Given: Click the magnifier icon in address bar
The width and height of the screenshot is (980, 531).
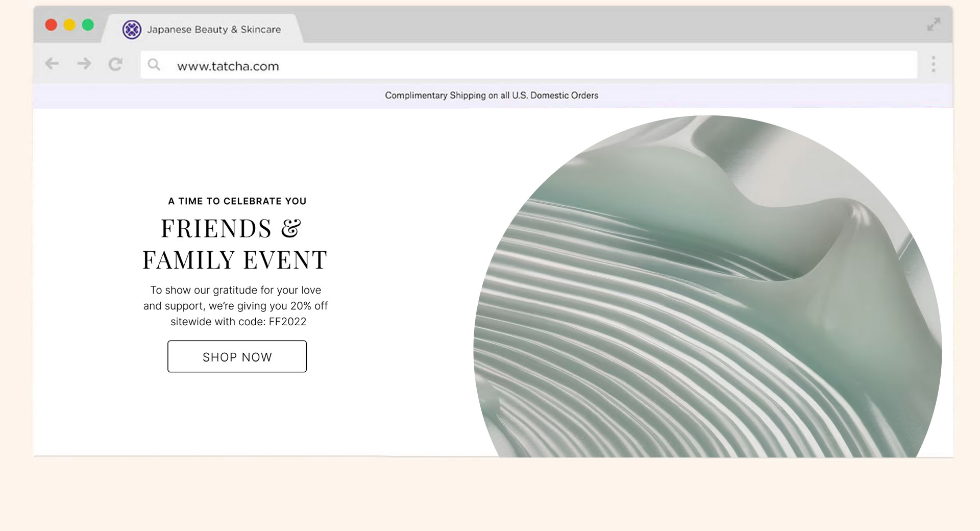Looking at the screenshot, I should (154, 65).
